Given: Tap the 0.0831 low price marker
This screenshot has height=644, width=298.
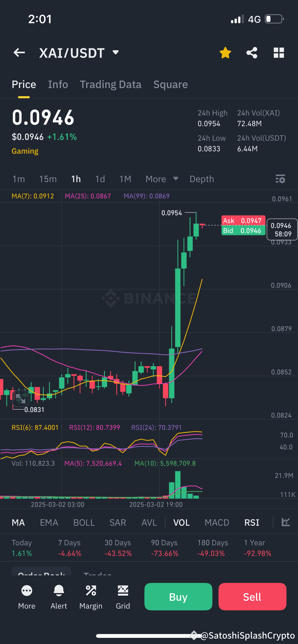Looking at the screenshot, I should coord(34,409).
